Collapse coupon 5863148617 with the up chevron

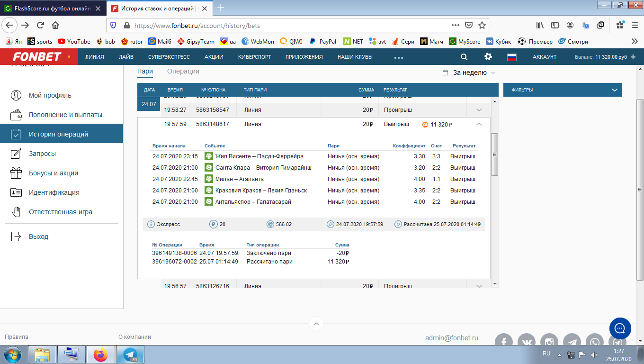click(x=479, y=124)
